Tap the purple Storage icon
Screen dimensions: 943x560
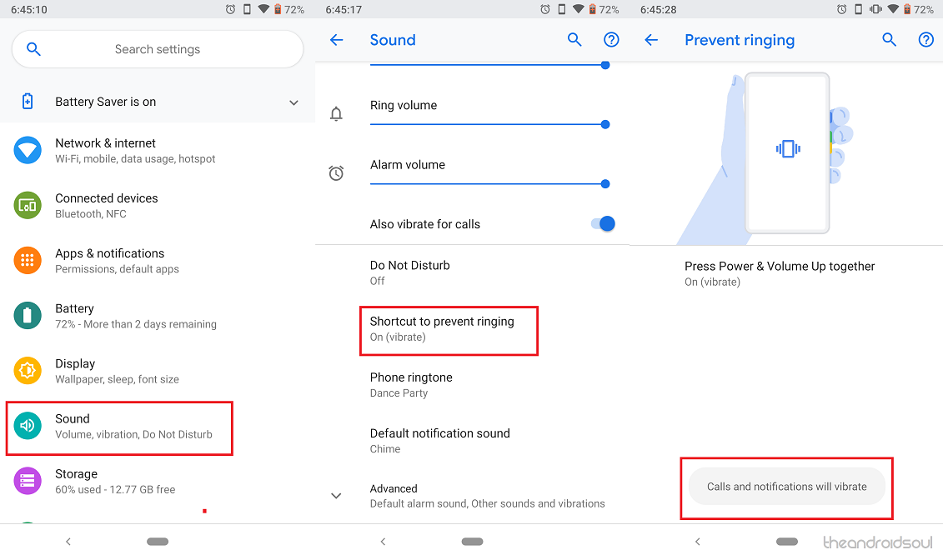(x=28, y=481)
